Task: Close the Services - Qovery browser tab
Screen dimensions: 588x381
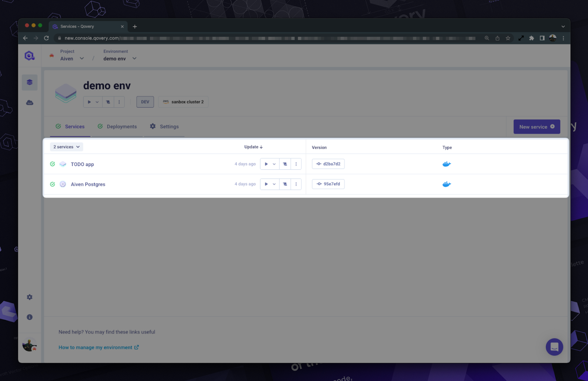Action: (122, 26)
